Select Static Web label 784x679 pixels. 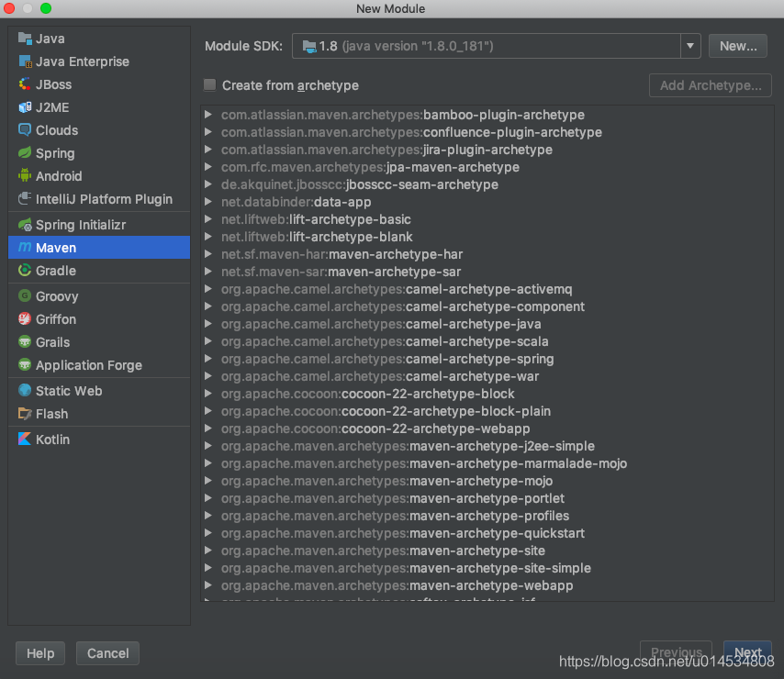[x=69, y=391]
